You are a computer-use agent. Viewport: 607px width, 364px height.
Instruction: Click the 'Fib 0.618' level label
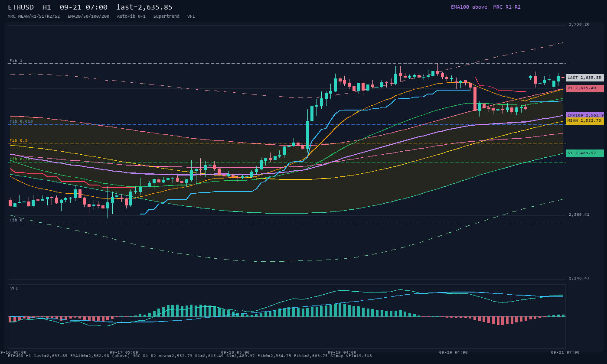[21, 122]
